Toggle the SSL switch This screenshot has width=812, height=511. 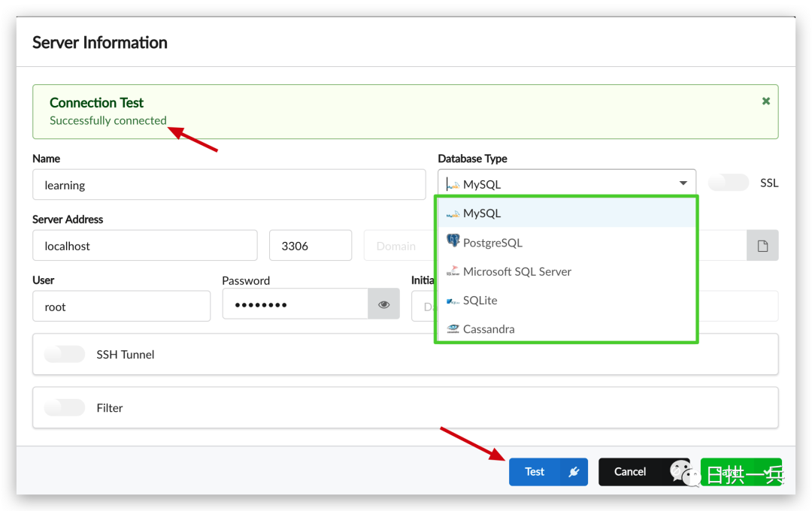point(728,183)
